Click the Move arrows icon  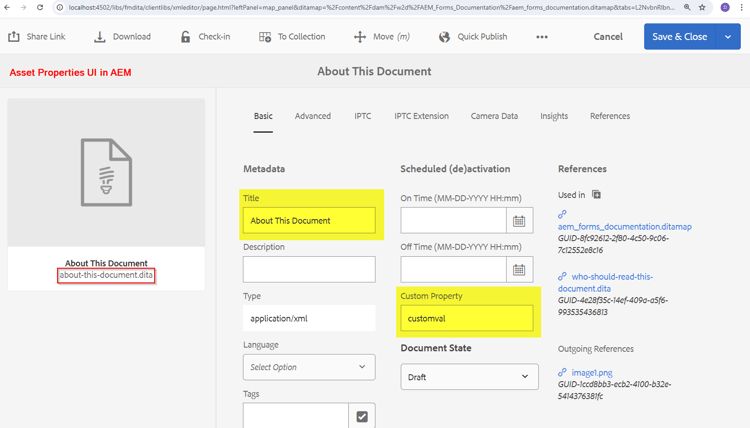pos(360,37)
